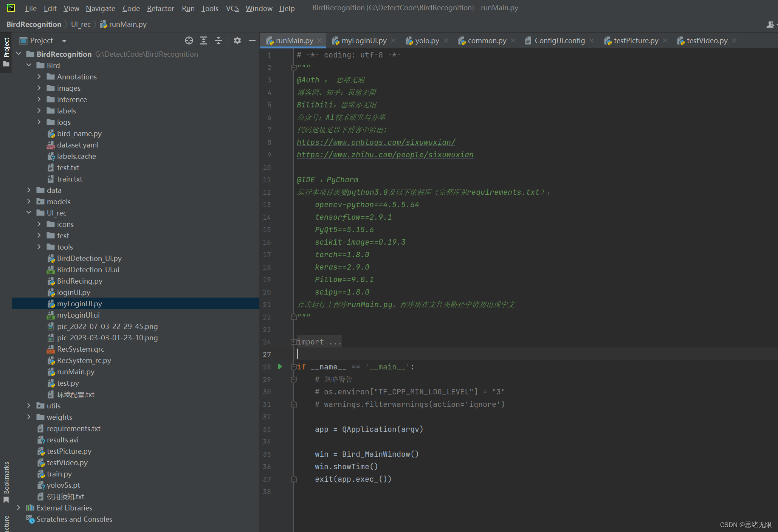This screenshot has width=778, height=532.
Task: Toggle the Editor Settings icon in project panel
Action: [237, 40]
